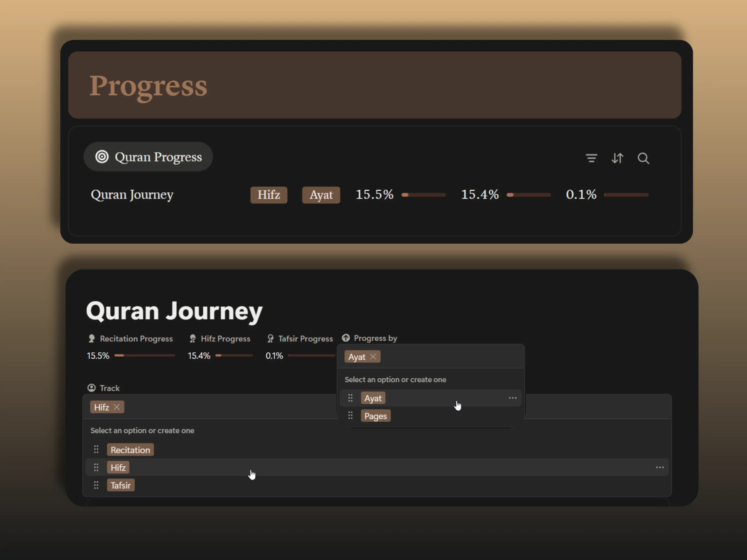Open more options for Ayat option
Screen dimensions: 747x560
click(512, 398)
